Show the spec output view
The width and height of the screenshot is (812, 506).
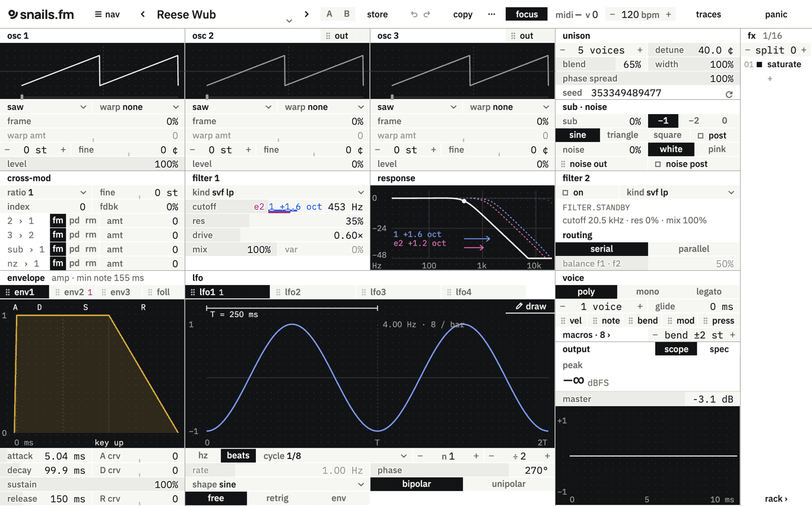click(x=719, y=349)
